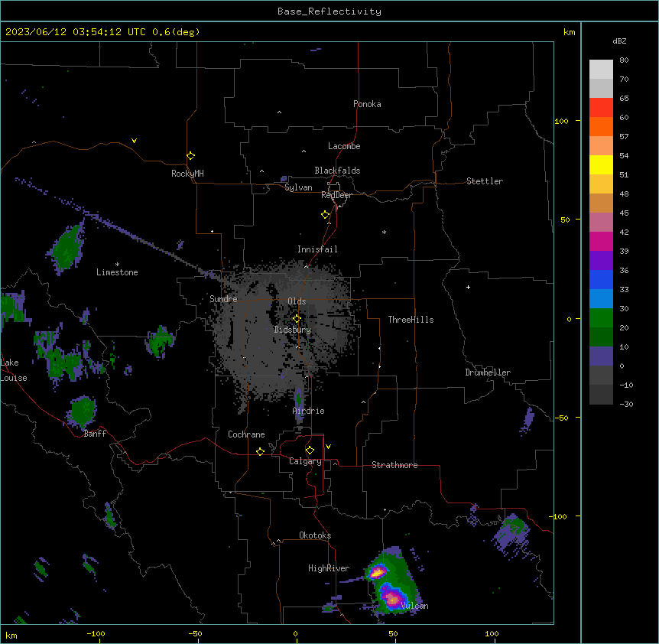Image resolution: width=659 pixels, height=644 pixels.
Task: Click the Calgary city label
Action: [305, 461]
